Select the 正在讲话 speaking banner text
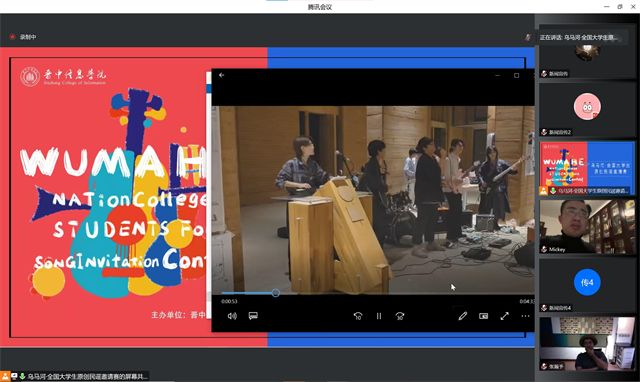The width and height of the screenshot is (640, 382). tap(578, 37)
